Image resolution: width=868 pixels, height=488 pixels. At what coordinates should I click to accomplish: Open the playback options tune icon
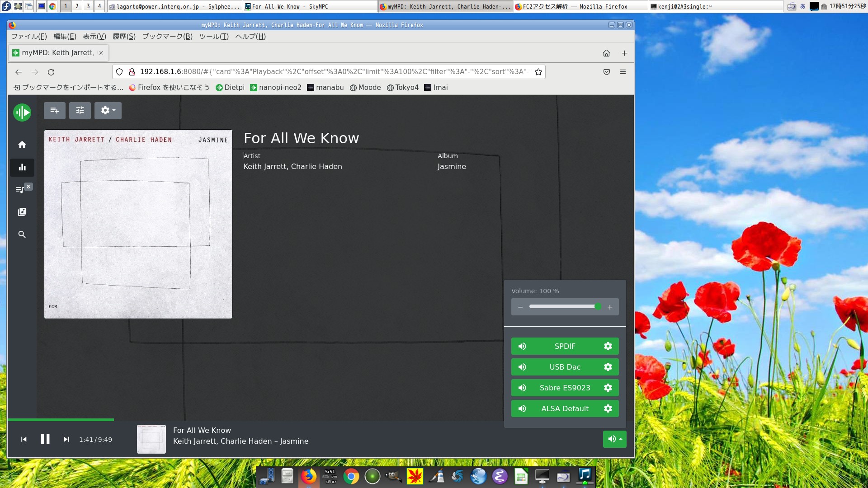(80, 111)
